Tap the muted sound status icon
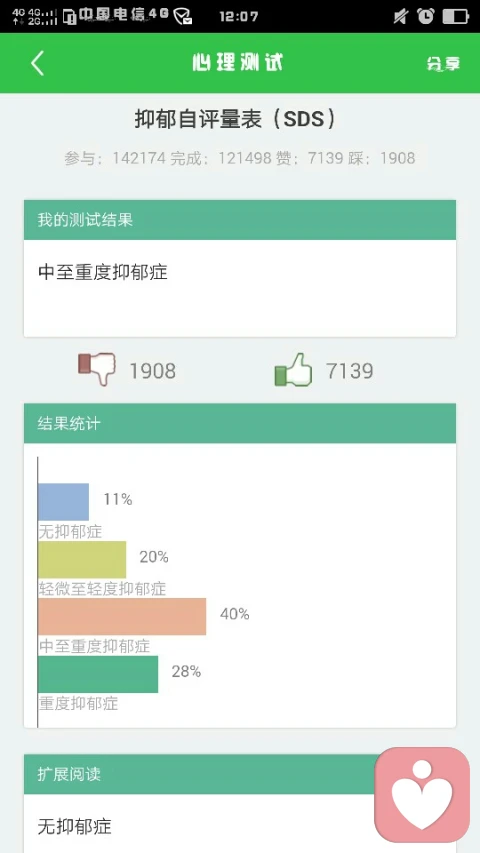The image size is (480, 853). (x=401, y=16)
